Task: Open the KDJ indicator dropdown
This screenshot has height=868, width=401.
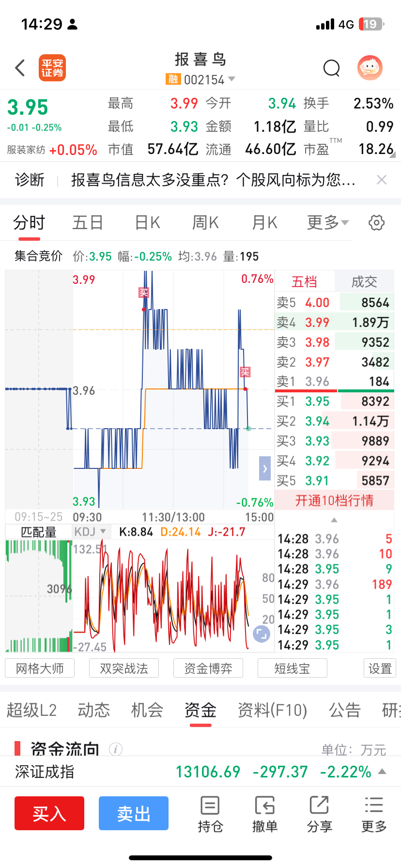Action: point(90,532)
